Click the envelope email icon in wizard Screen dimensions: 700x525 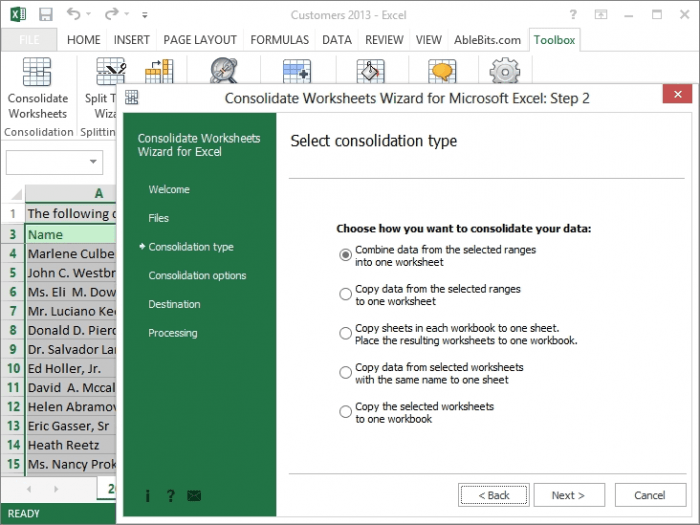pyautogui.click(x=194, y=495)
